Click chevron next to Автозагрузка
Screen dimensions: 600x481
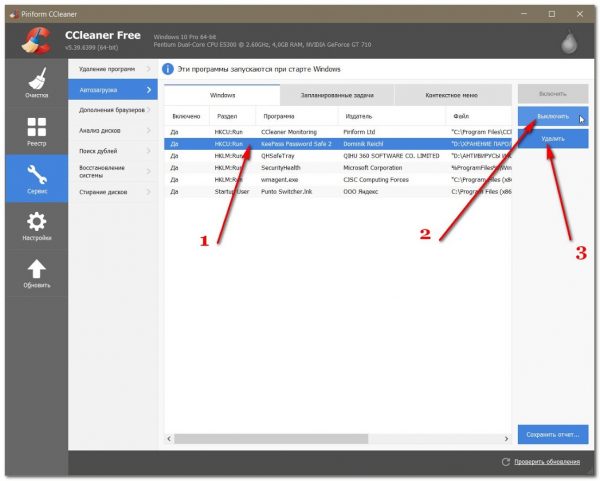click(149, 90)
